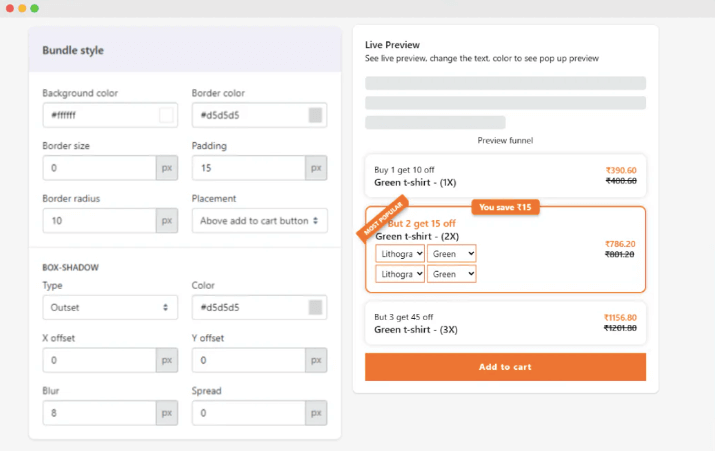Image resolution: width=715 pixels, height=451 pixels.
Task: Focus the Padding input field
Action: (248, 168)
